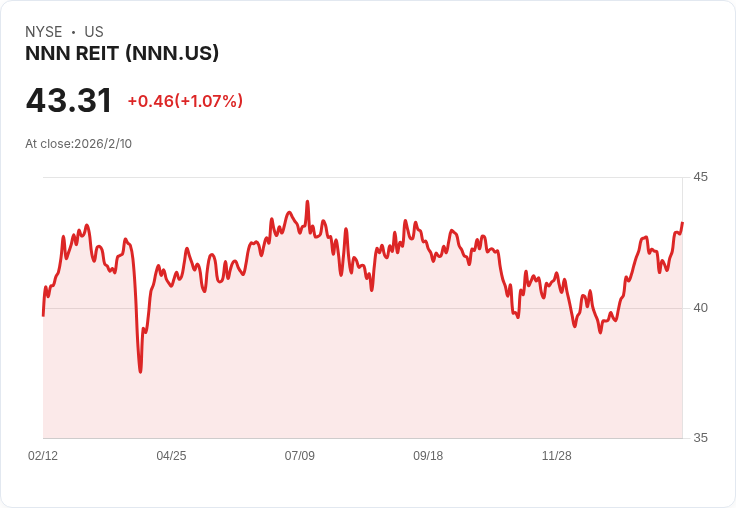The image size is (736, 508).
Task: Select the 09/18 date label
Action: tap(428, 455)
